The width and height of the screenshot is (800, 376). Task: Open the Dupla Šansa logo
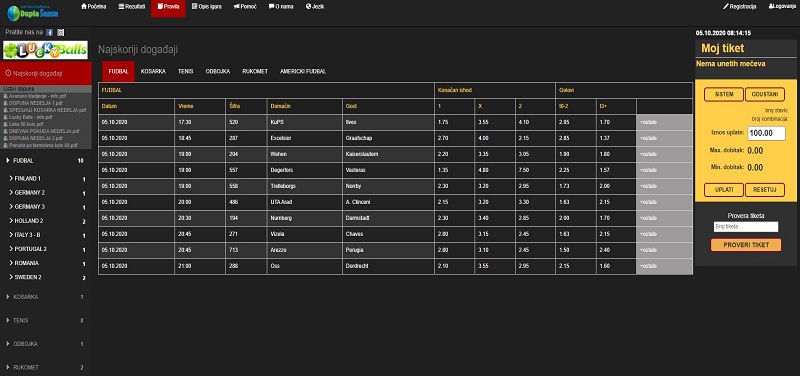click(33, 12)
